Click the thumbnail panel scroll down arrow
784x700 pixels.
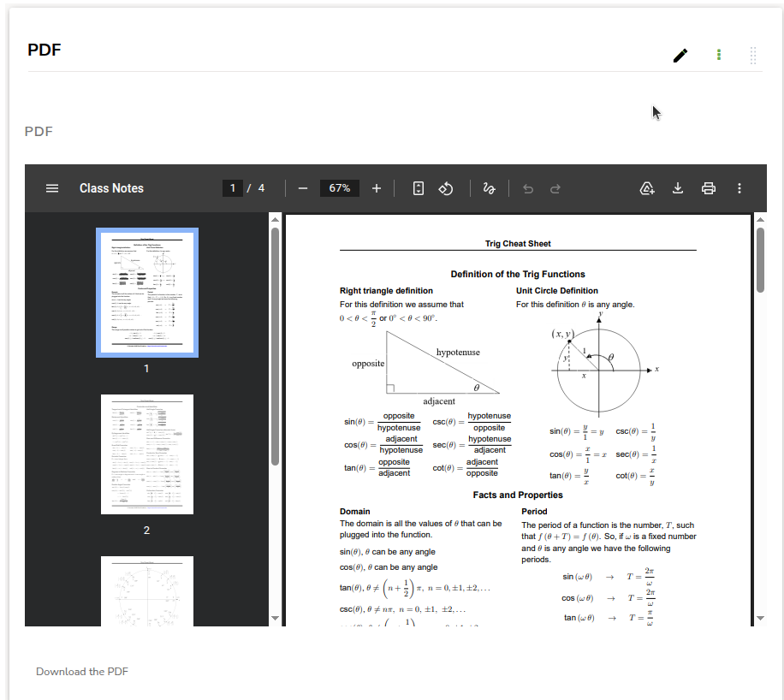tap(275, 619)
